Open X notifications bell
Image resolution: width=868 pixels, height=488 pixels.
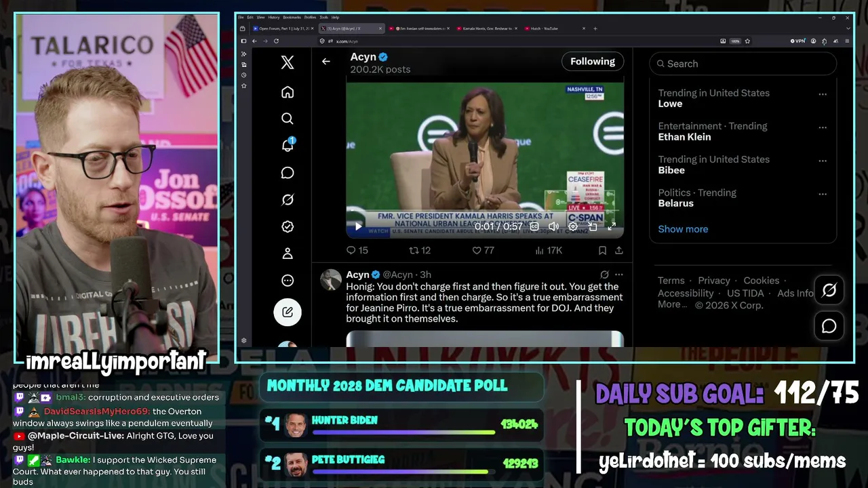pyautogui.click(x=288, y=145)
